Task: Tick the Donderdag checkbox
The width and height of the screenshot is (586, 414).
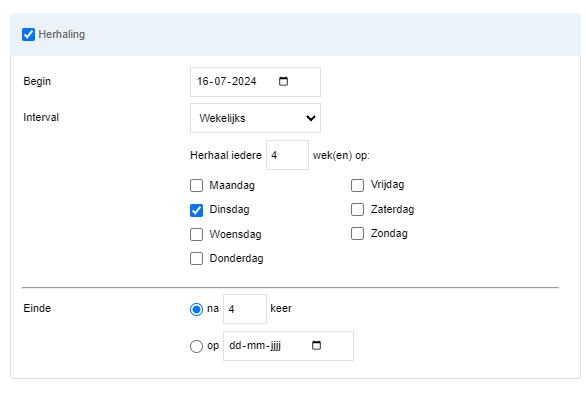Action: [197, 259]
